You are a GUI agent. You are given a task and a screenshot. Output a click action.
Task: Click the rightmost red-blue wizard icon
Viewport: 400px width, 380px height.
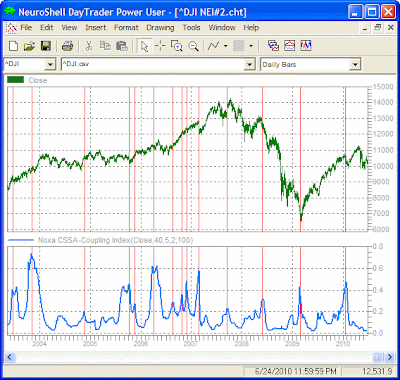coord(306,46)
